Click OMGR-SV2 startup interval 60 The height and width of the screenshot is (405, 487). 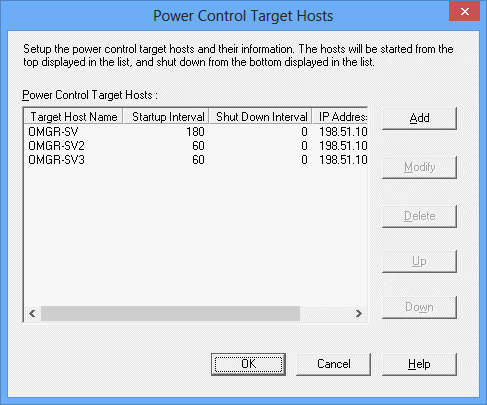pos(198,146)
